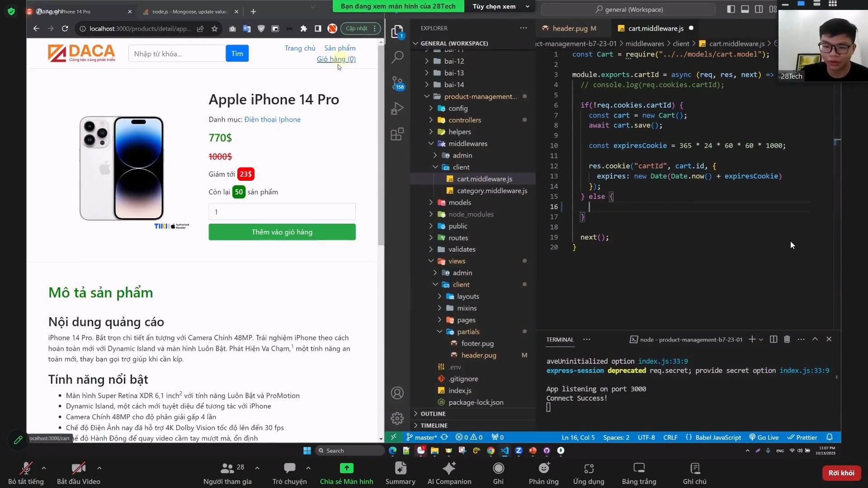The width and height of the screenshot is (868, 488).
Task: Open Explorer more actions ellipsis
Action: coord(524,28)
